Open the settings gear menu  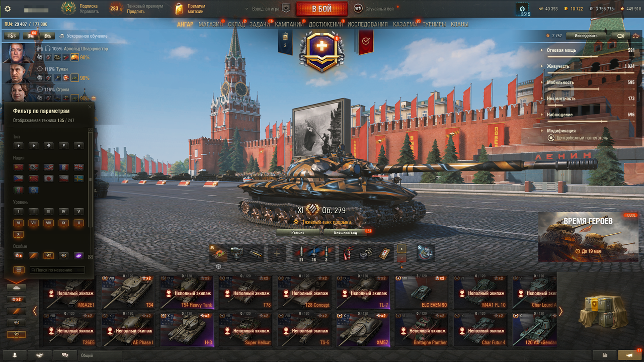8,9
